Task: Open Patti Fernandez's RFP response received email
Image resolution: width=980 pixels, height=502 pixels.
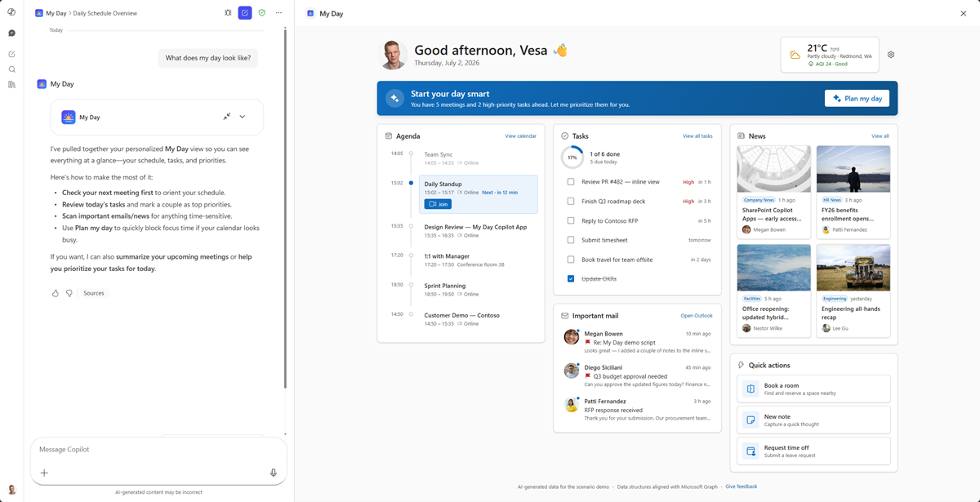Action: pos(637,410)
